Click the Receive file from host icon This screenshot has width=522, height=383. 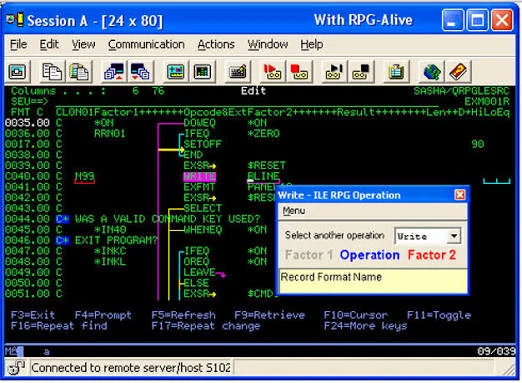[140, 71]
